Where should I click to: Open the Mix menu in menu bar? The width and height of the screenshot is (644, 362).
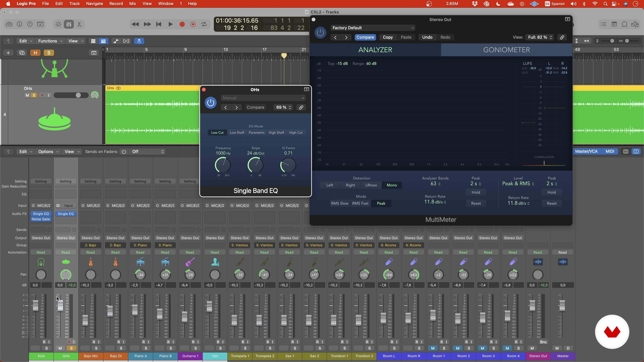pyautogui.click(x=132, y=4)
